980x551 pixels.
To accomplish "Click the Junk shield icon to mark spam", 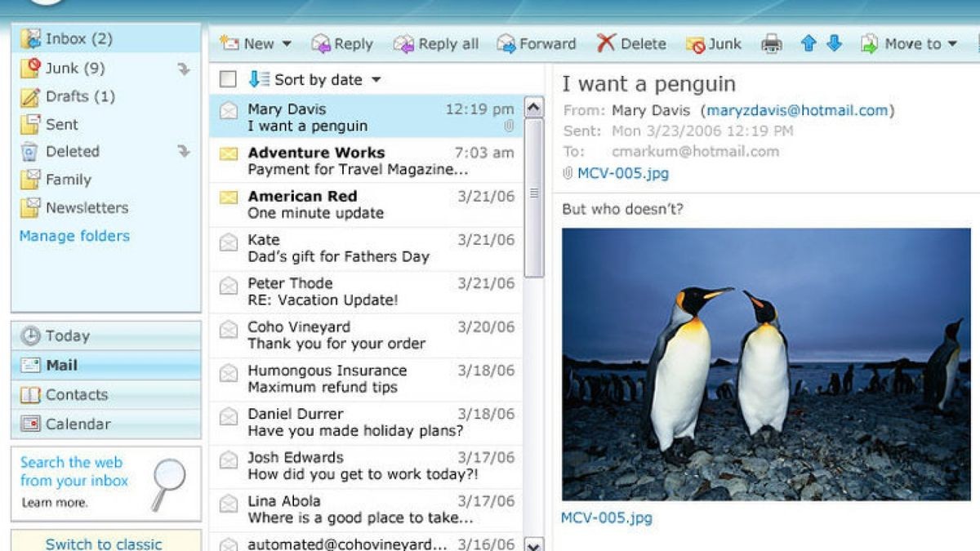I will (x=697, y=44).
